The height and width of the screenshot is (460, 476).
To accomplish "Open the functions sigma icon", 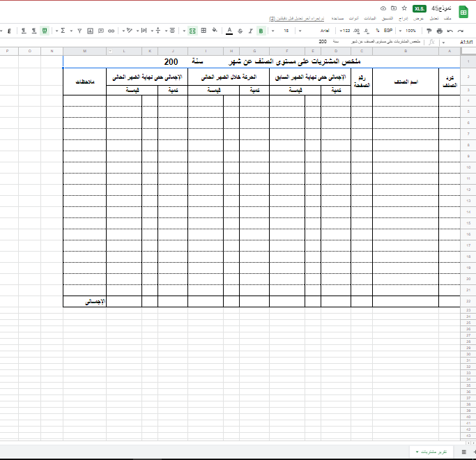I will 63,31.
